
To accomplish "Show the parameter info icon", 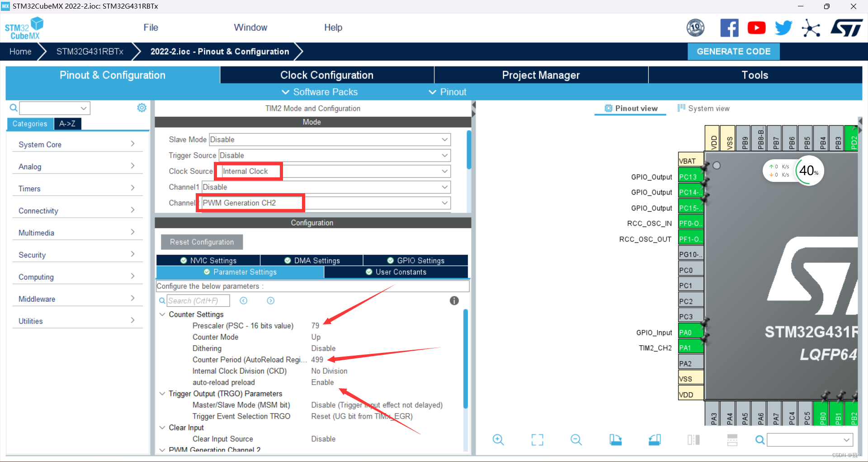I will pos(454,300).
